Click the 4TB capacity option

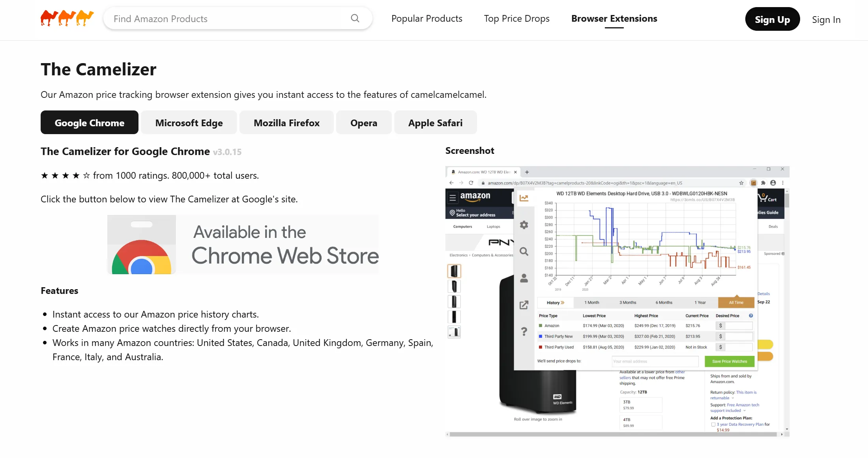tap(640, 422)
